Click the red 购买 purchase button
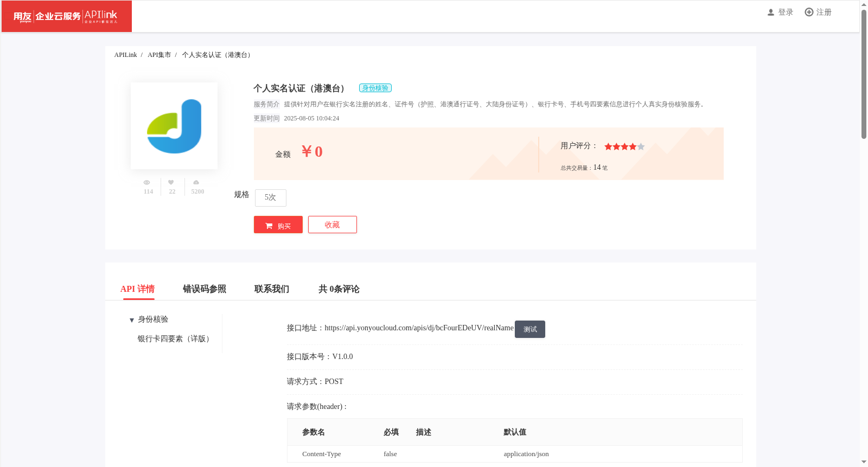 pyautogui.click(x=278, y=225)
